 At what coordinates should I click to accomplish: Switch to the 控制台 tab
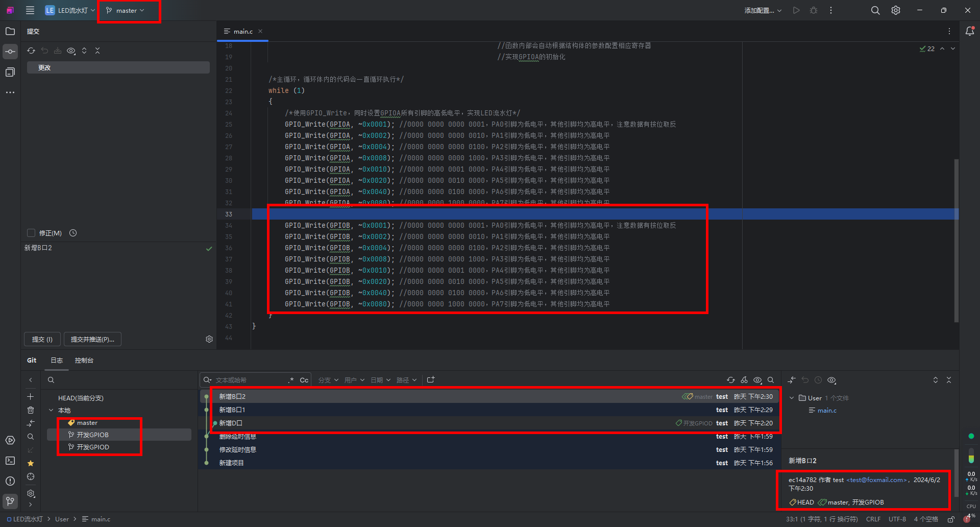(x=84, y=360)
